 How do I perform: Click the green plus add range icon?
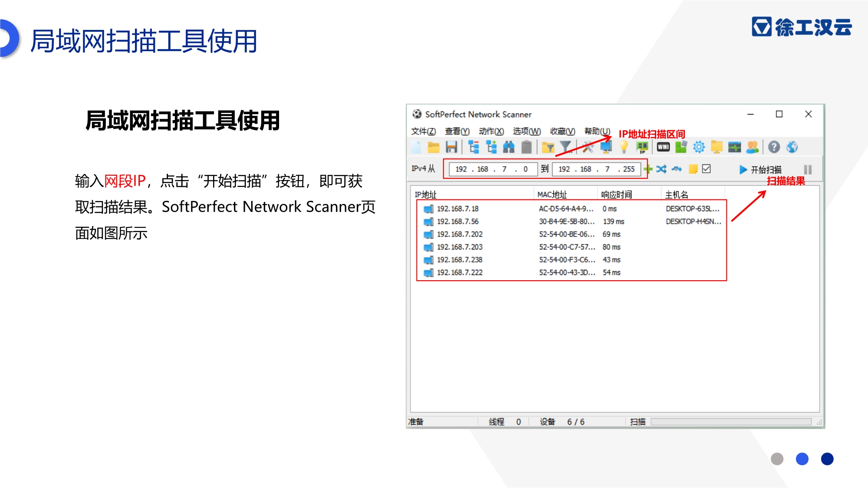pos(648,169)
